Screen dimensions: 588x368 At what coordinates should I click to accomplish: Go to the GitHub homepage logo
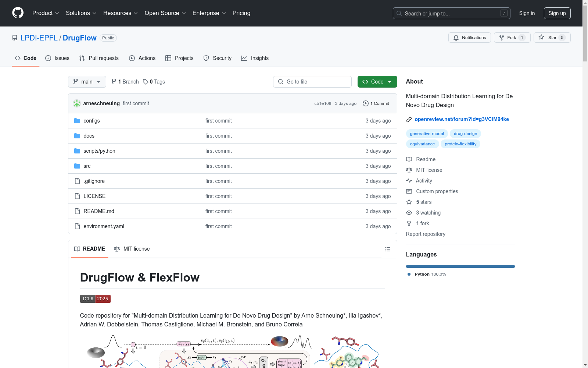pos(18,13)
